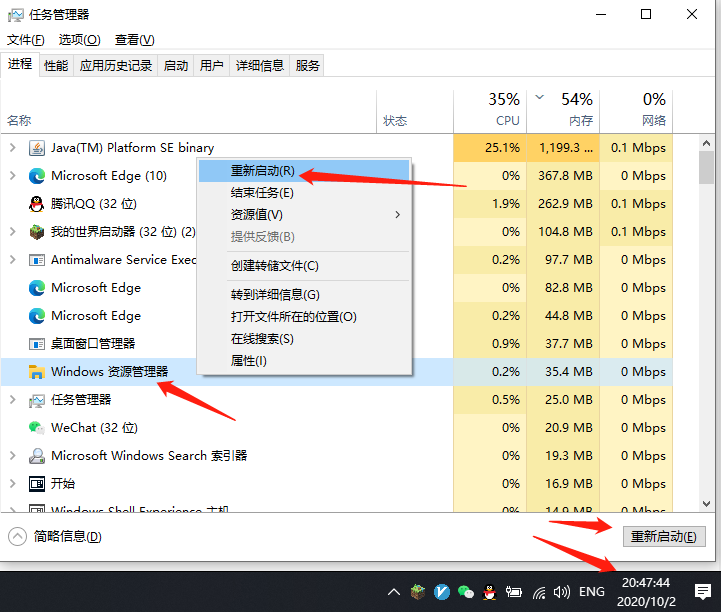Click the process list scrollbar up arrow
This screenshot has width=721, height=612.
[707, 143]
